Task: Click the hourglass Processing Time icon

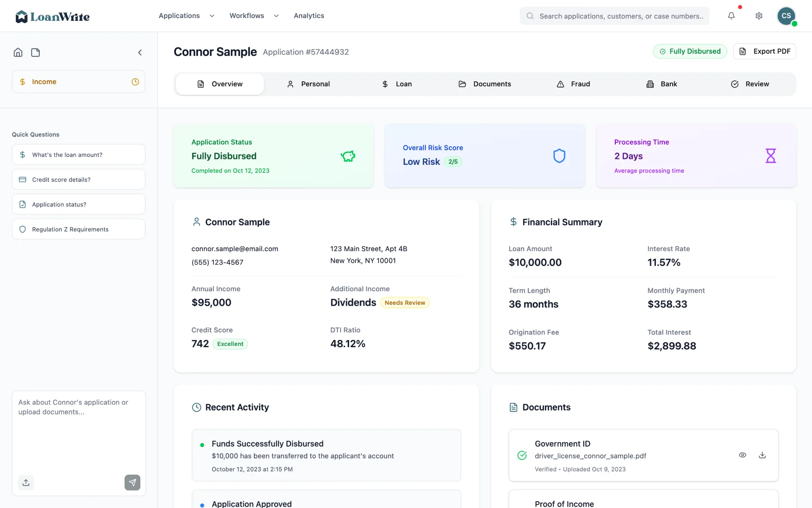Action: pyautogui.click(x=771, y=156)
